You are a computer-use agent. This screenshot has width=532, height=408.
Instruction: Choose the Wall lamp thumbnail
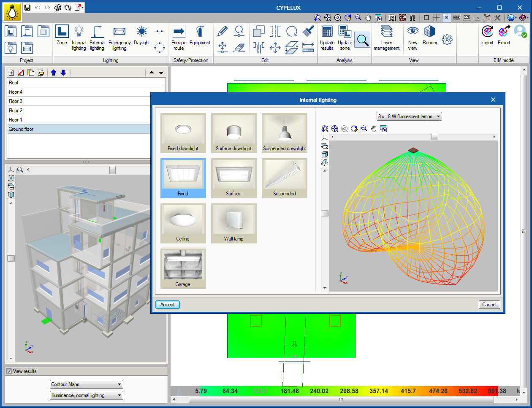(x=234, y=223)
